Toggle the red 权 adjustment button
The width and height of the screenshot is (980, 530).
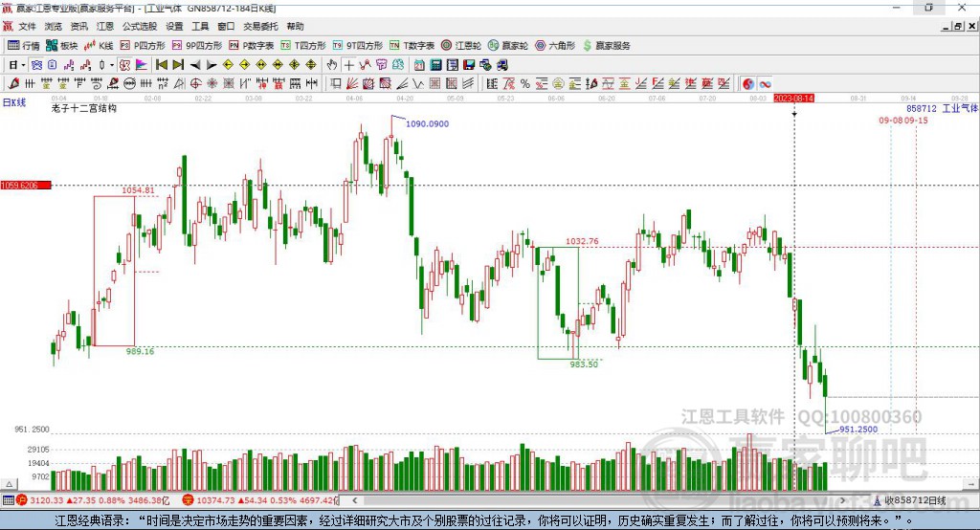pyautogui.click(x=125, y=65)
